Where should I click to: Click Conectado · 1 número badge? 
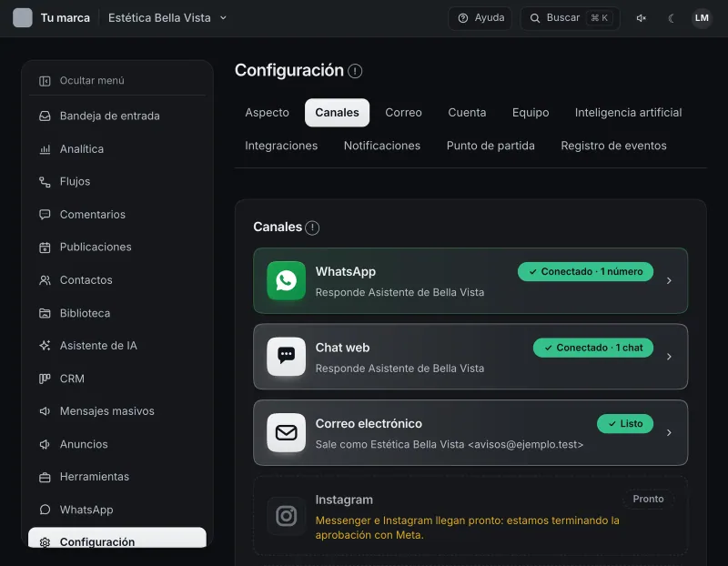point(585,271)
